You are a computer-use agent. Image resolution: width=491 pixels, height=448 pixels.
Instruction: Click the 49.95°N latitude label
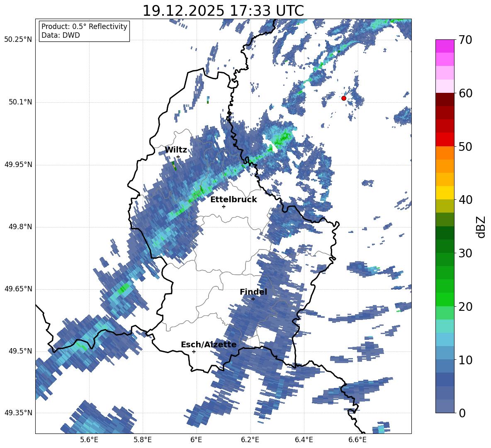tap(18, 164)
